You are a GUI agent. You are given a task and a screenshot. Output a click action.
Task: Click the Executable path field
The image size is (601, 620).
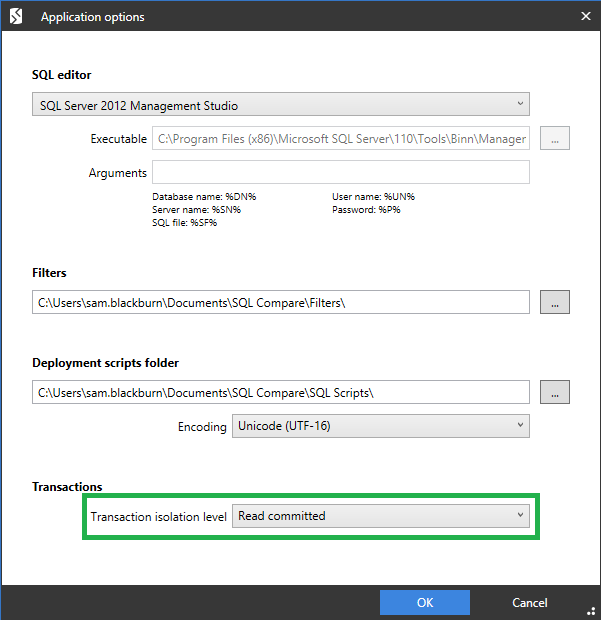tap(340, 139)
